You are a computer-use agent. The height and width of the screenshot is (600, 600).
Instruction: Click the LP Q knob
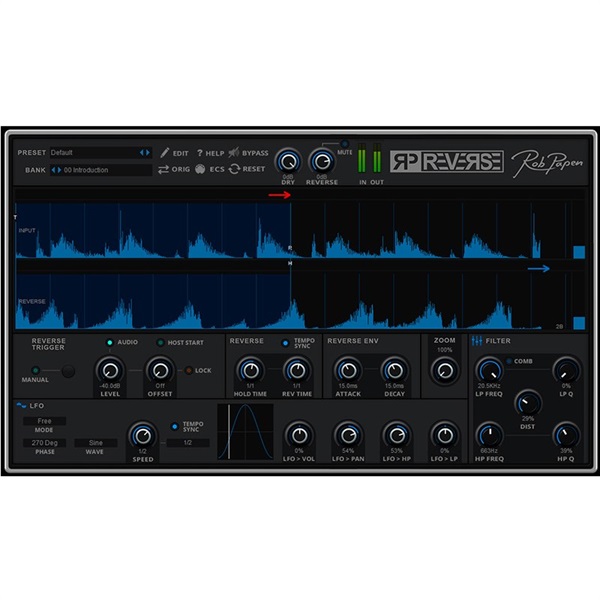pyautogui.click(x=566, y=370)
